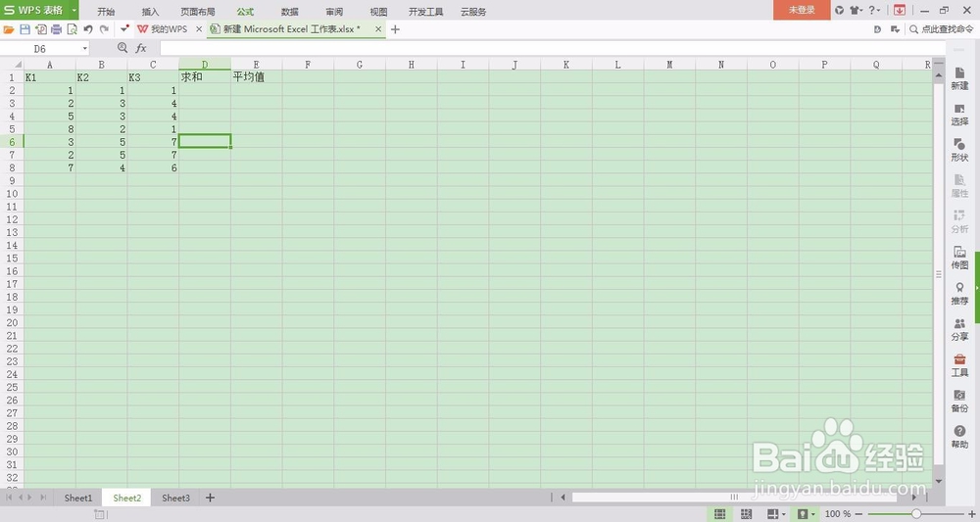Open the WPS 表格 application menu dropdown

pos(73,10)
